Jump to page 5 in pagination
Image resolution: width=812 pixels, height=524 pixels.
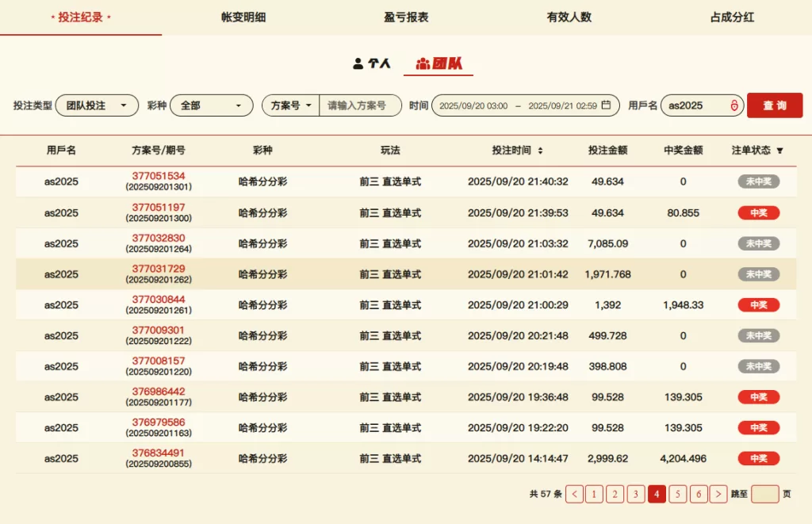coord(677,494)
